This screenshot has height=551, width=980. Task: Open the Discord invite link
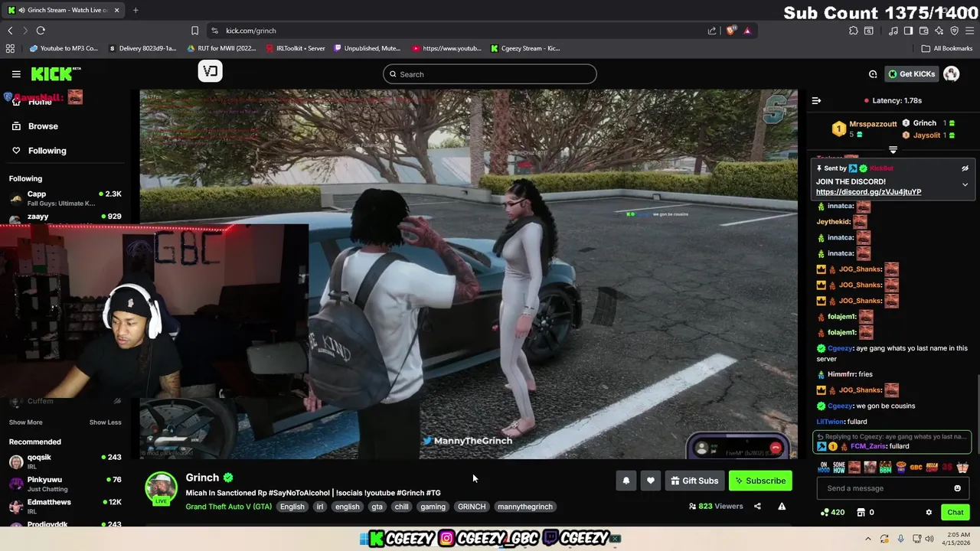pyautogui.click(x=868, y=192)
